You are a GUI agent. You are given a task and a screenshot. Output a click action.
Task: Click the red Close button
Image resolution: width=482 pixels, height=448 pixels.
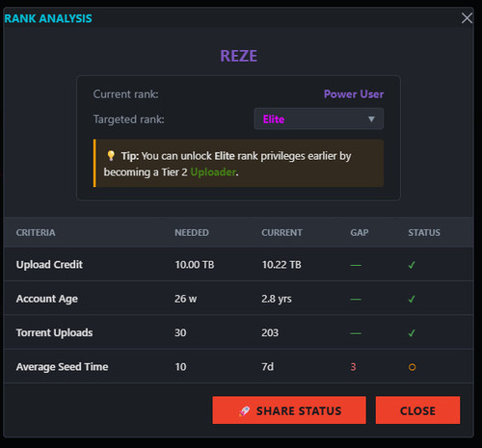(x=417, y=410)
